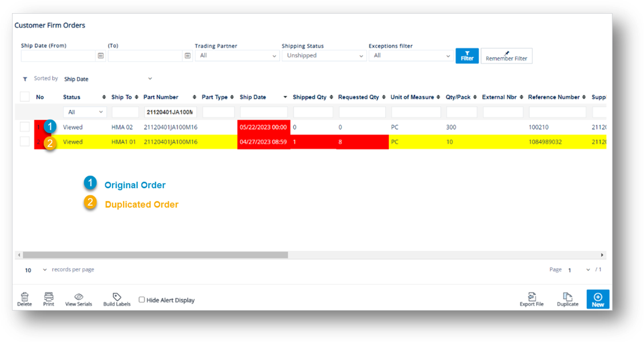The image size is (644, 342).
Task: Click the Print icon
Action: [x=49, y=296]
